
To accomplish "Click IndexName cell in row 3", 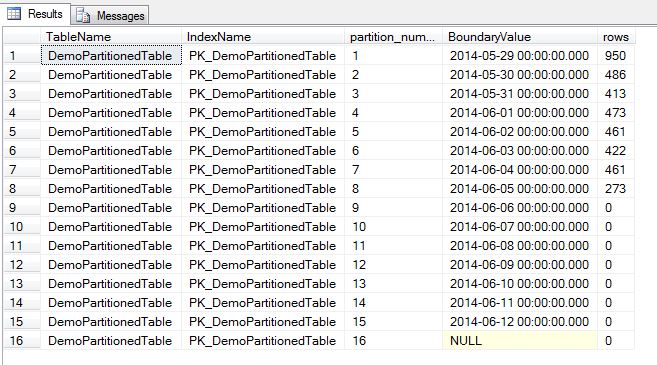I will [x=263, y=93].
